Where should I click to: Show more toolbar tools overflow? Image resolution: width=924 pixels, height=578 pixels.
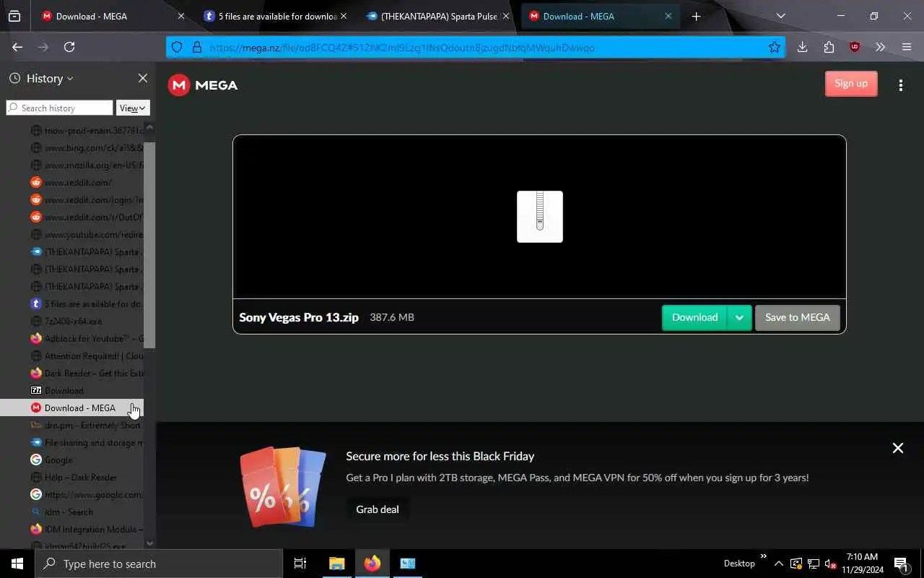coord(881,47)
